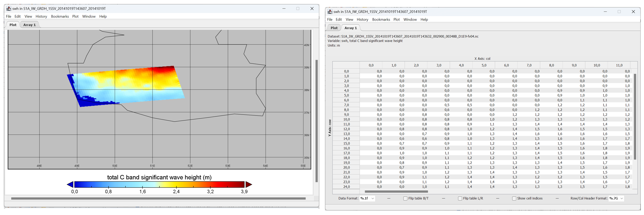Select the '8,0' column header in the table
The width and height of the screenshot is (644, 215).
pos(551,65)
